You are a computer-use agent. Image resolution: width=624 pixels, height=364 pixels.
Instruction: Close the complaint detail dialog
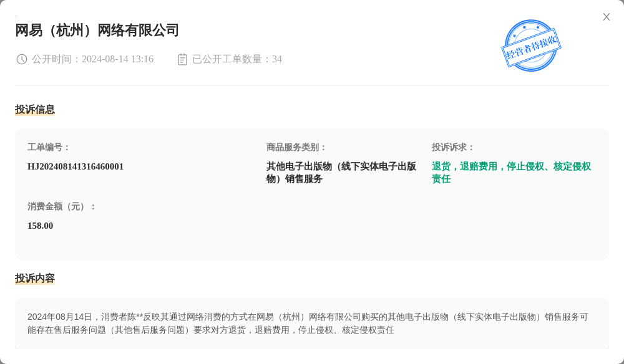click(x=606, y=17)
